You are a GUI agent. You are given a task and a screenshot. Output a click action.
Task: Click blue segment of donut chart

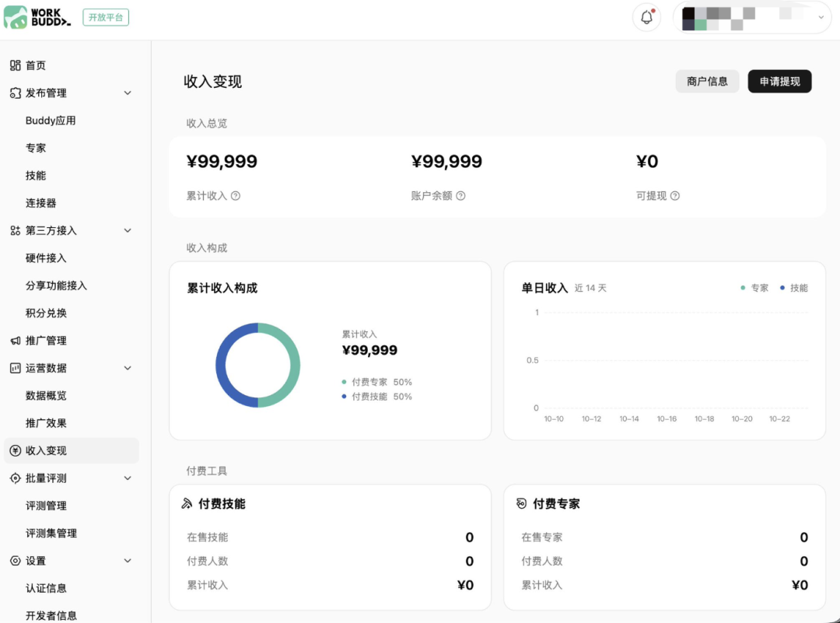click(x=221, y=366)
